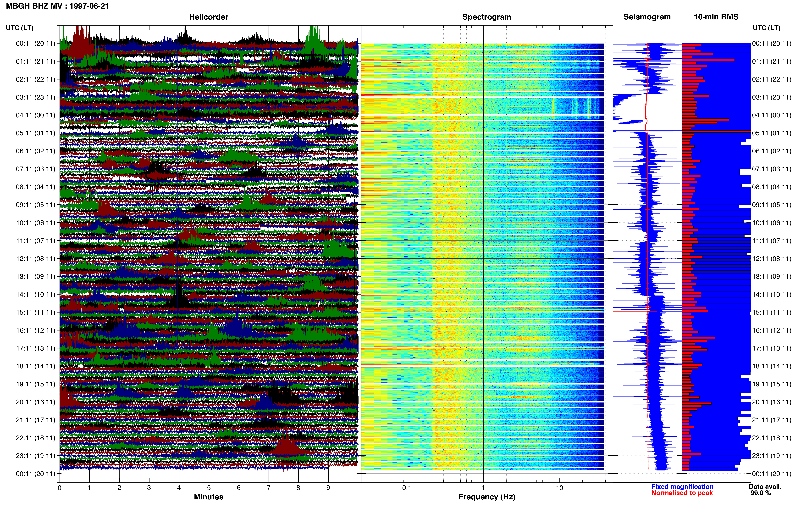This screenshot has height=508, width=812.
Task: Click the left time label '08:11 (04:11)'
Action: pyautogui.click(x=36, y=187)
